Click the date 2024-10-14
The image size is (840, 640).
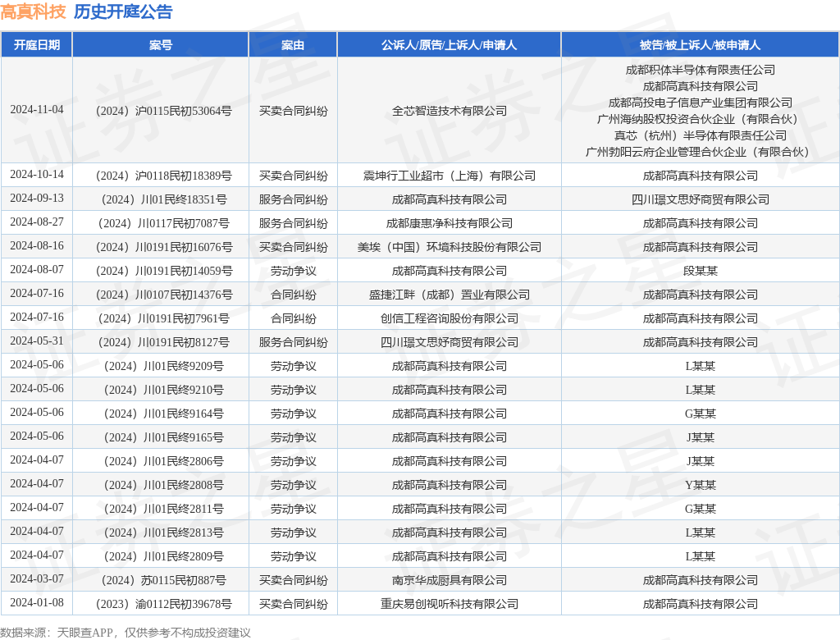click(36, 175)
